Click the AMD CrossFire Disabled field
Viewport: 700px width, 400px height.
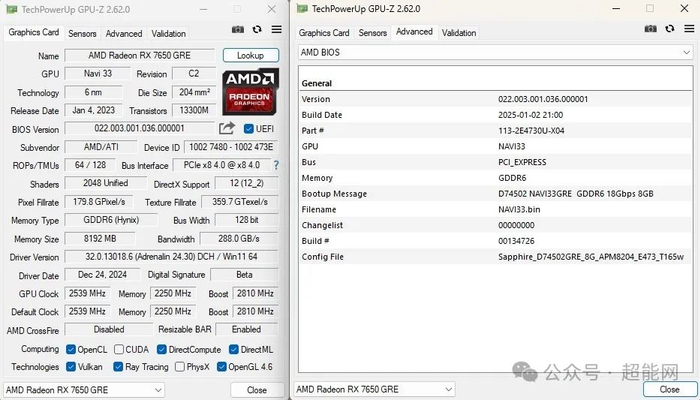(x=109, y=329)
